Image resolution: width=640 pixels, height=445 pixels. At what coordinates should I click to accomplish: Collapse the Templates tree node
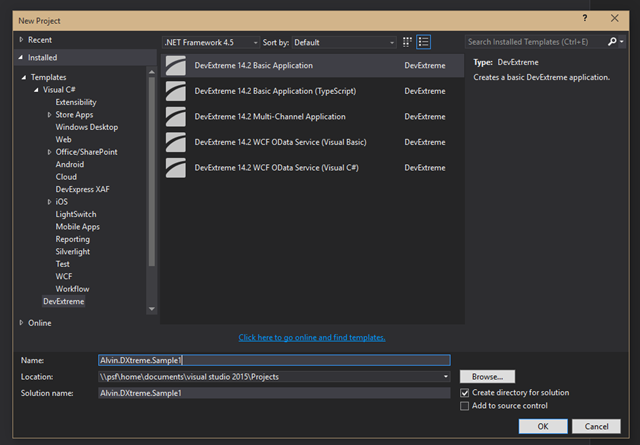(x=24, y=77)
